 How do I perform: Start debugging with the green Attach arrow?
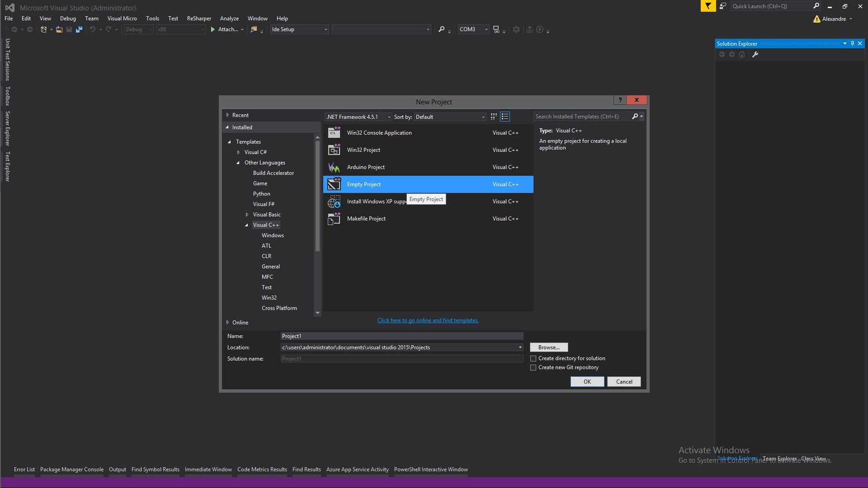click(213, 29)
